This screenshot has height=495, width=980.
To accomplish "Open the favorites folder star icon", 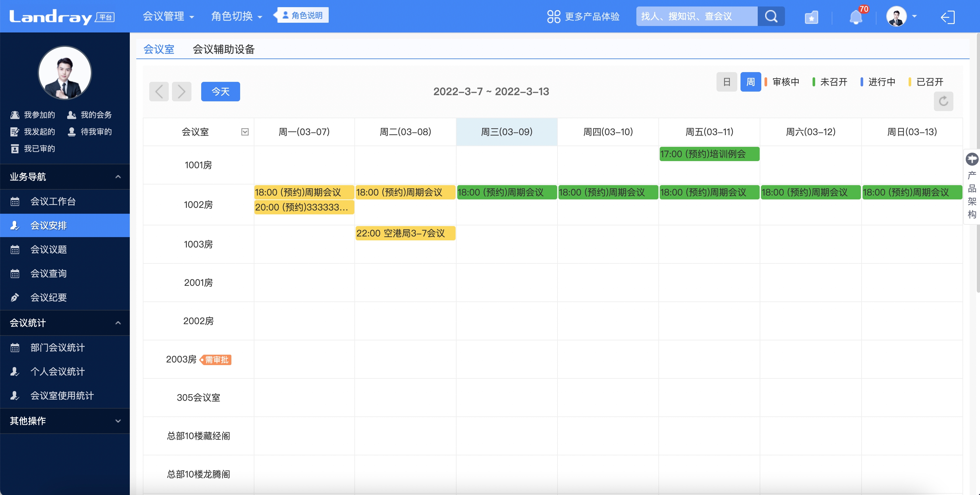I will [x=812, y=17].
